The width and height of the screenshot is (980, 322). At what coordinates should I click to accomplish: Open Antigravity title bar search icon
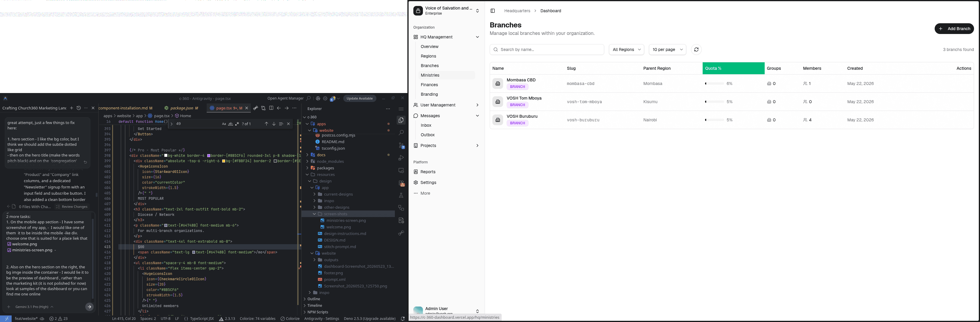point(309,98)
